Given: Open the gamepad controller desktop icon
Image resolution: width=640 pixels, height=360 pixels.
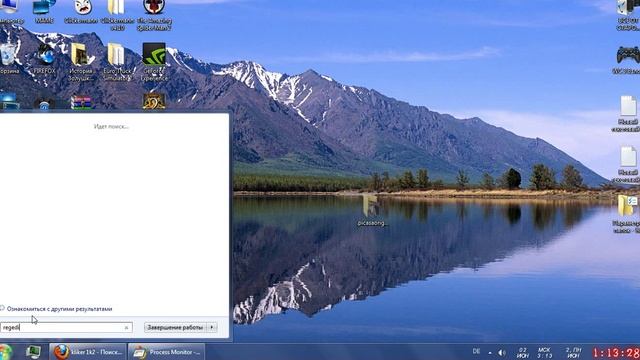Looking at the screenshot, I should [x=628, y=60].
